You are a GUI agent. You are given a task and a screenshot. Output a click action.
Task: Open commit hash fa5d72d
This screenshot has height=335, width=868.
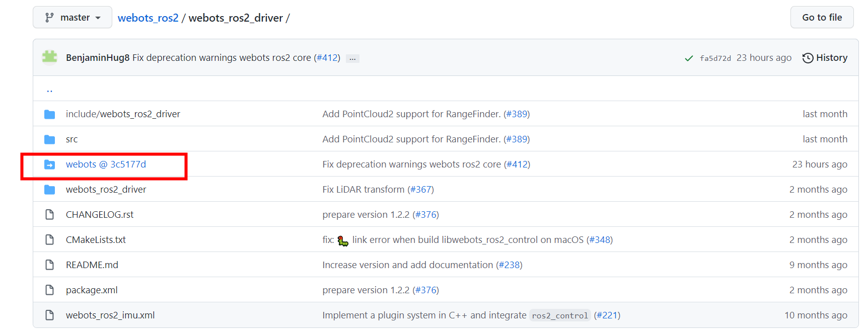pos(715,58)
